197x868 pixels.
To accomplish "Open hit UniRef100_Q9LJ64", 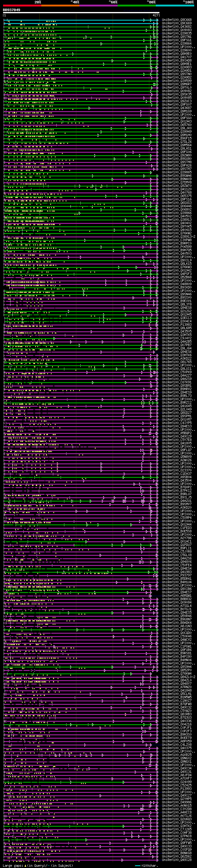I will click(176, 349).
